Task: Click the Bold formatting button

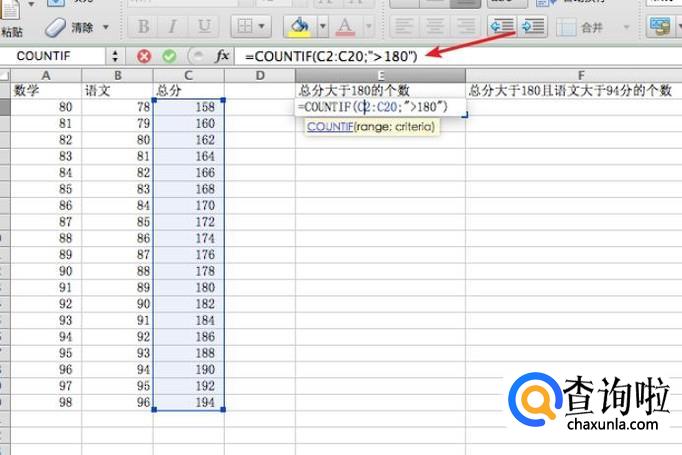Action: tap(143, 25)
